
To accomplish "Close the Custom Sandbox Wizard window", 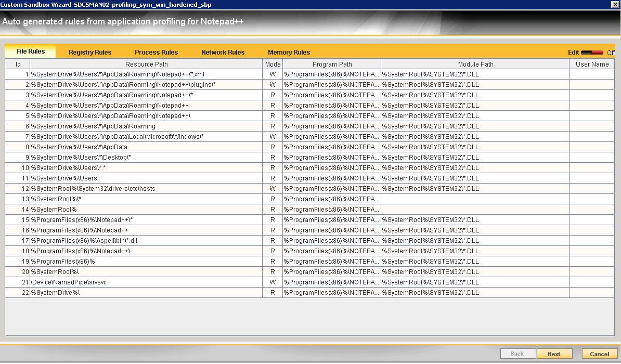I will (x=614, y=4).
